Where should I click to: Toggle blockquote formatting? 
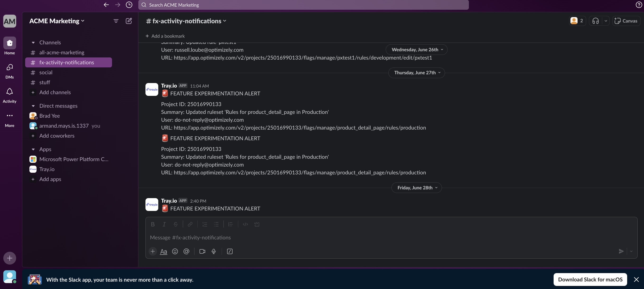(x=230, y=224)
